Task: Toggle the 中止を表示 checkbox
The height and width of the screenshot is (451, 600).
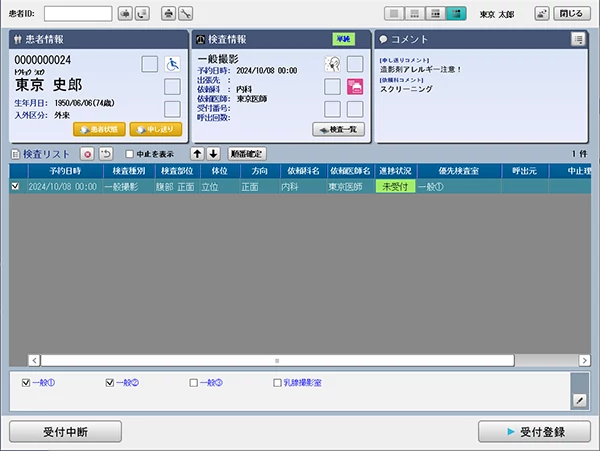Action: point(130,154)
